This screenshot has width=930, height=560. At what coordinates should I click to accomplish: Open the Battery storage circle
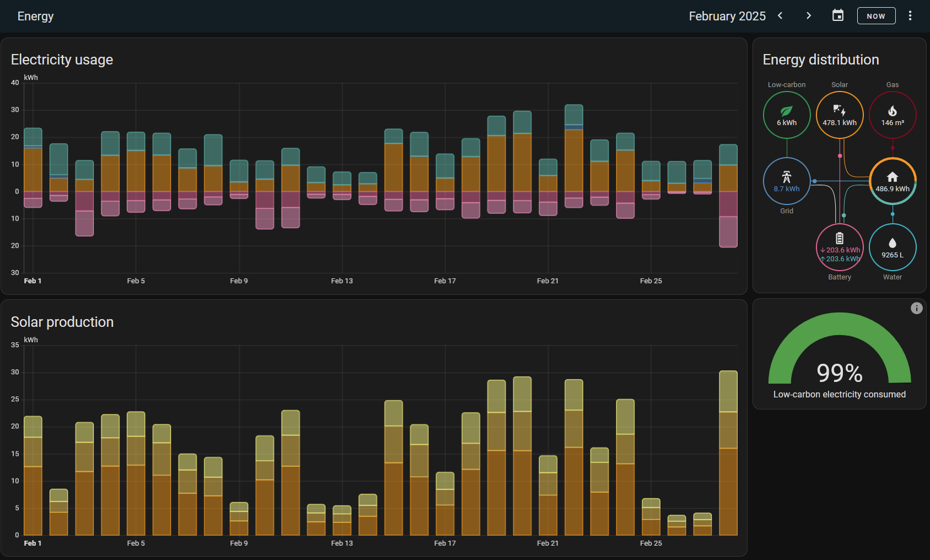coord(839,247)
